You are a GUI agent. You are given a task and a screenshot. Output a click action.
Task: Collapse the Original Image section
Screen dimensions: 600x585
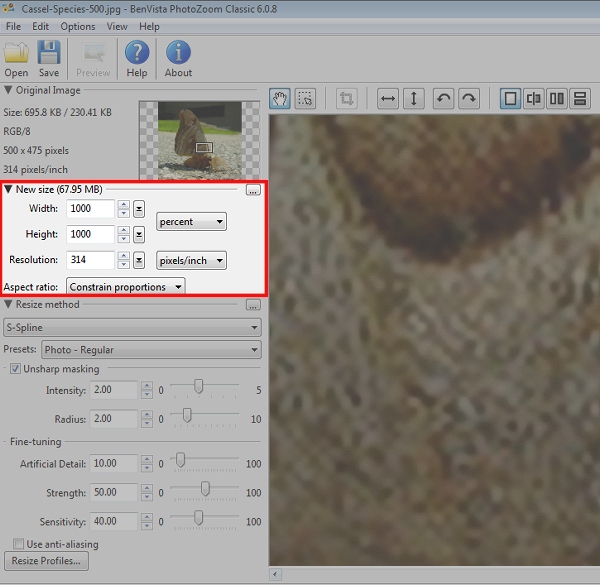click(8, 90)
